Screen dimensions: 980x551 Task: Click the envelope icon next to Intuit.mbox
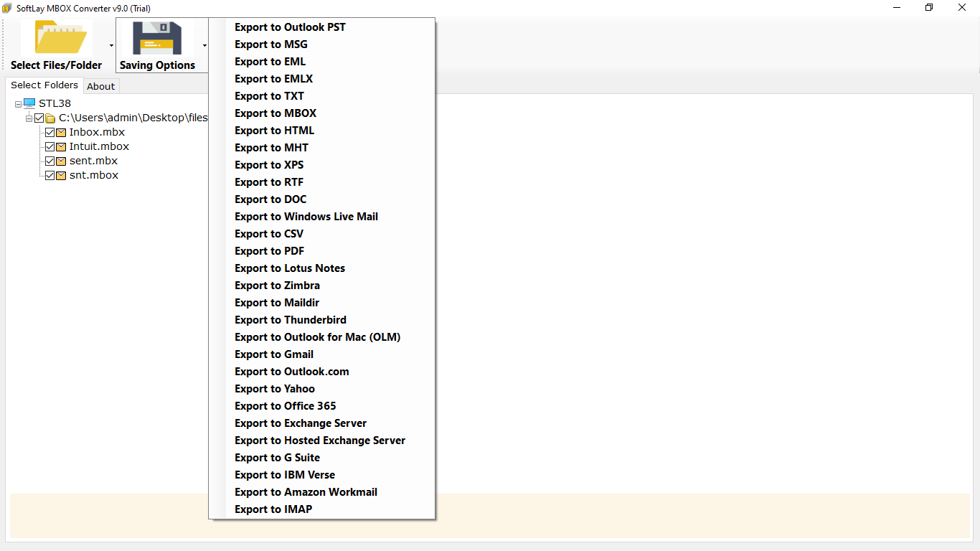click(61, 147)
